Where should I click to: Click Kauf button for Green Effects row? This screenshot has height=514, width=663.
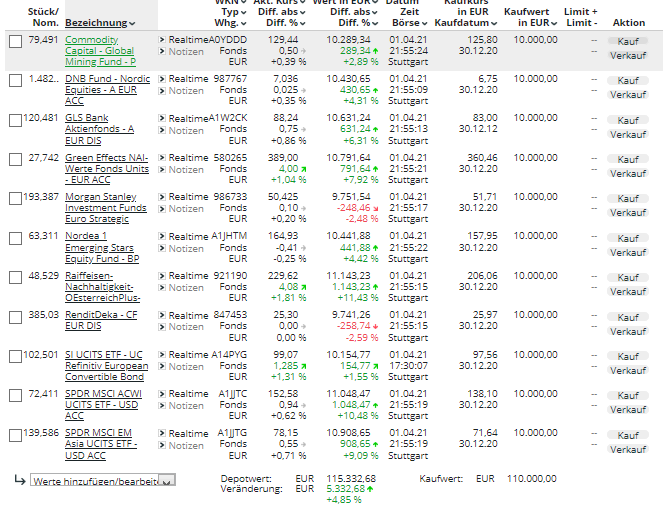tap(628, 159)
